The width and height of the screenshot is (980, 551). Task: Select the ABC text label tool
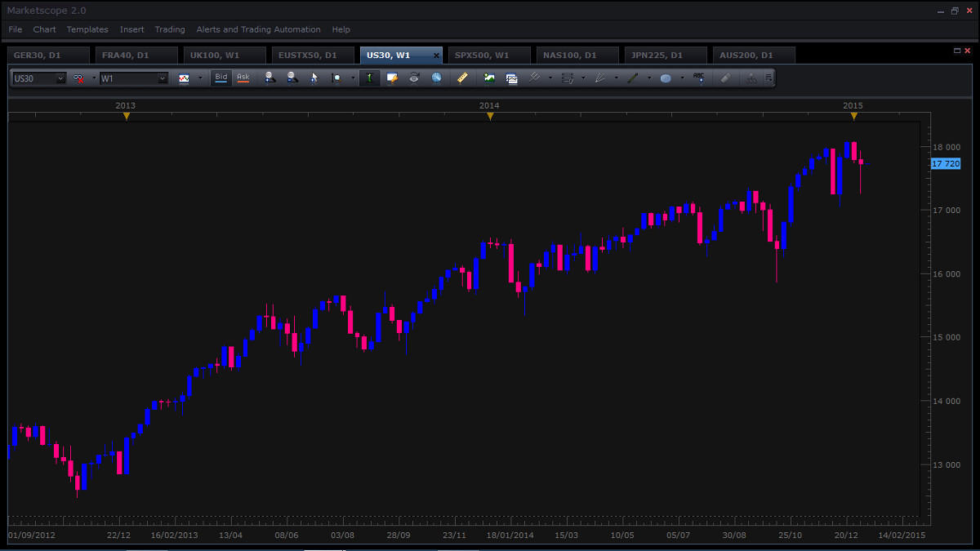(x=698, y=77)
